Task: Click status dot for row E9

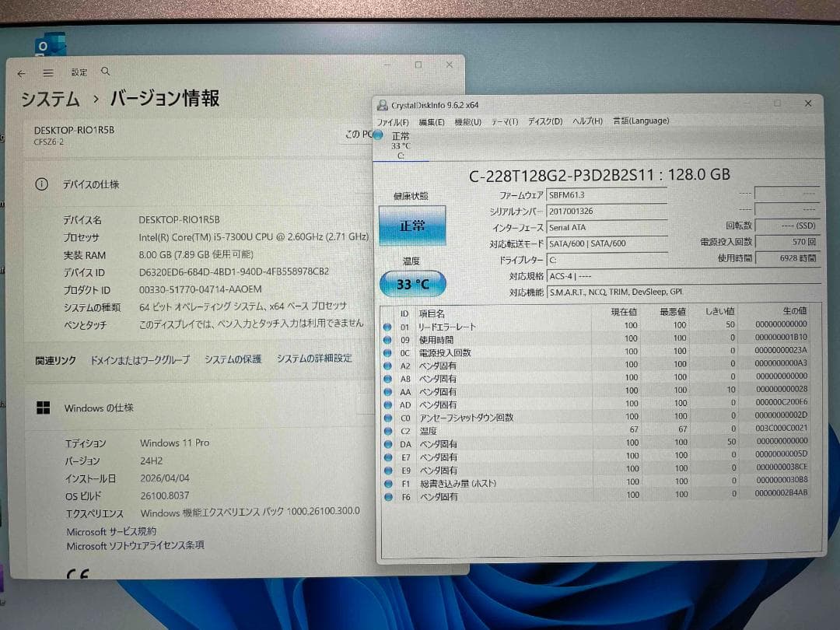Action: coord(388,471)
